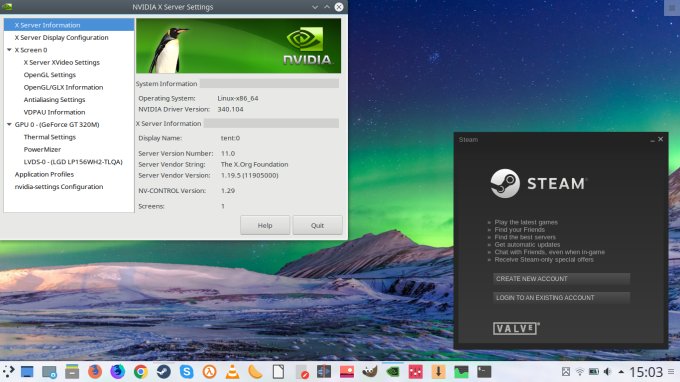Launch purple Firefox Nightly from the taskbar
The height and width of the screenshot is (382, 680).
[x=118, y=372]
